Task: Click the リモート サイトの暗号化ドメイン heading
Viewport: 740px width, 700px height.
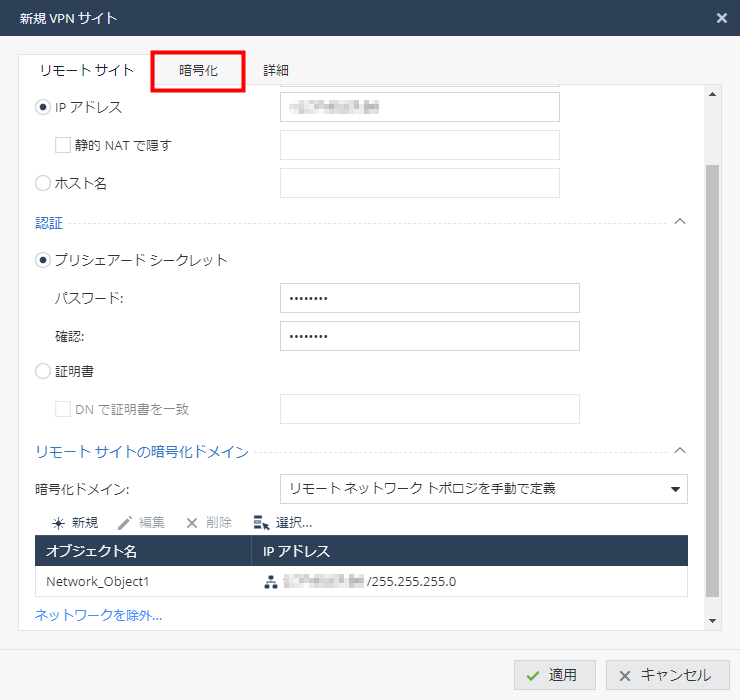Action: coord(142,452)
